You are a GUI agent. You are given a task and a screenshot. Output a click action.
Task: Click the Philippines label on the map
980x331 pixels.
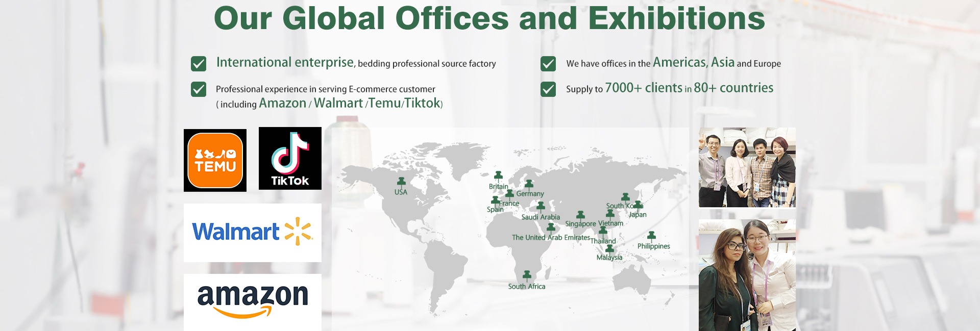(x=654, y=246)
